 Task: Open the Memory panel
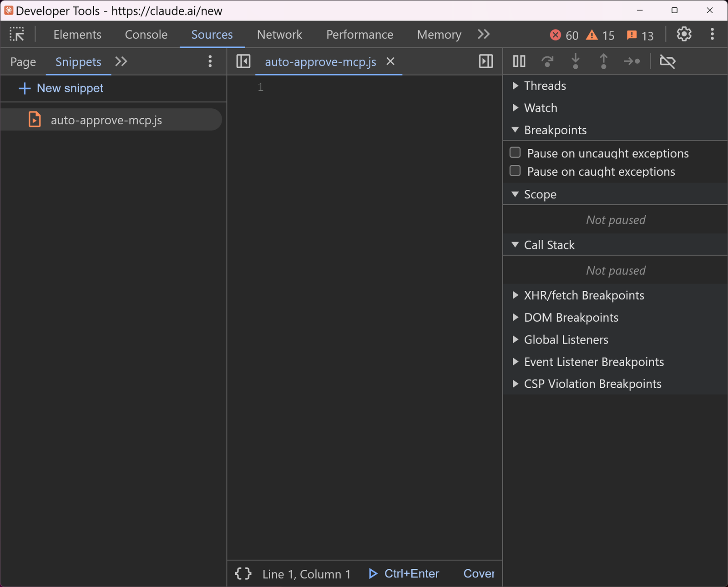coord(439,35)
